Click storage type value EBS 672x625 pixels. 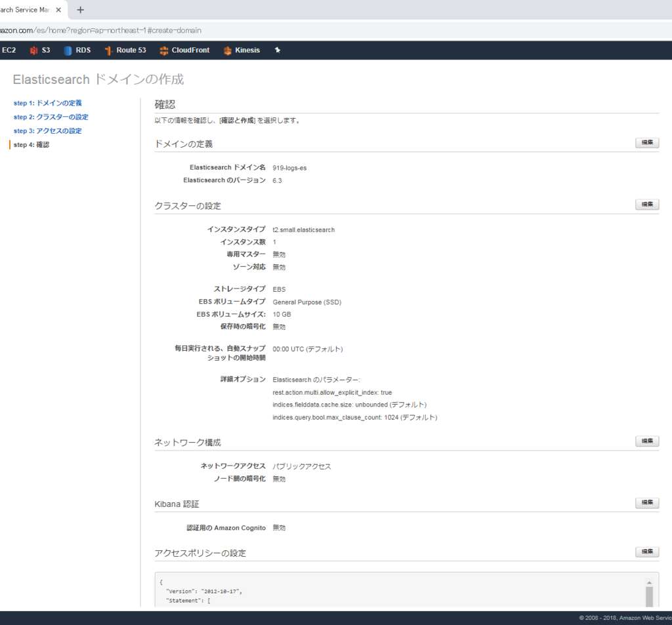click(x=280, y=290)
